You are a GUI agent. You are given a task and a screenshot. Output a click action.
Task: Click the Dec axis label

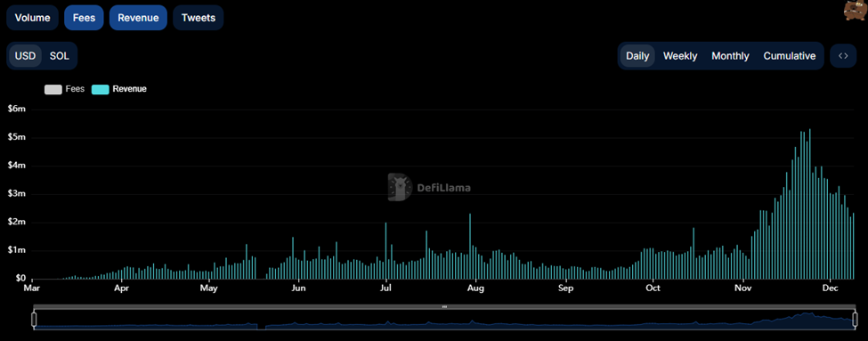[x=830, y=288]
